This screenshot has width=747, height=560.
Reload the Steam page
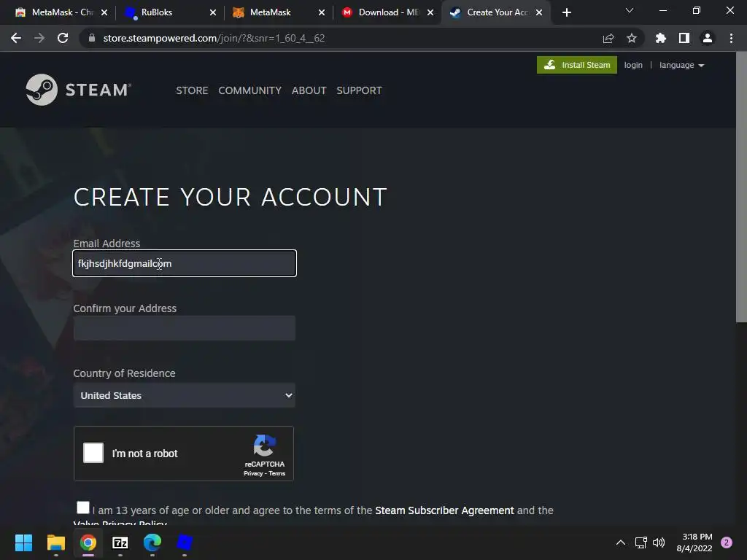63,38
